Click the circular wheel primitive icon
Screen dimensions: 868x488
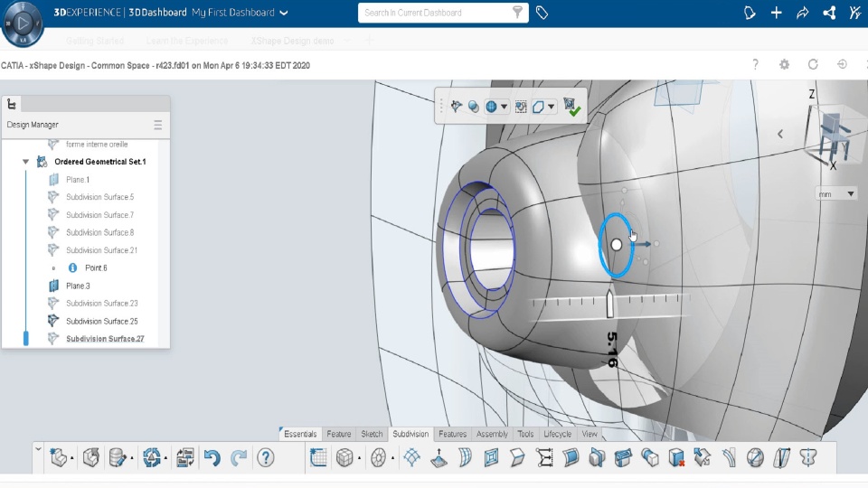pos(378,457)
